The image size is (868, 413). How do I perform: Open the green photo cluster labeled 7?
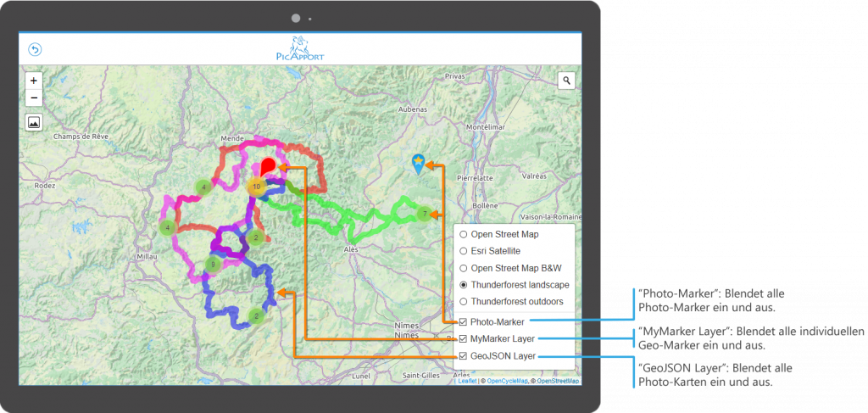pos(425,214)
